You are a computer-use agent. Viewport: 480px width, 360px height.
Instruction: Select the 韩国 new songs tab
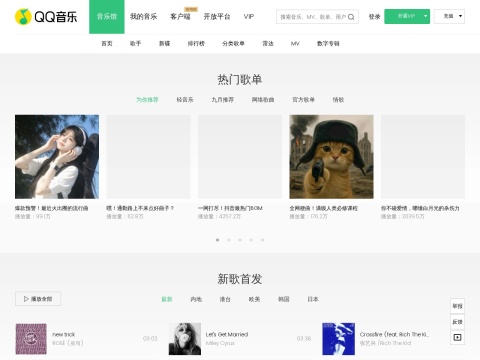click(284, 299)
